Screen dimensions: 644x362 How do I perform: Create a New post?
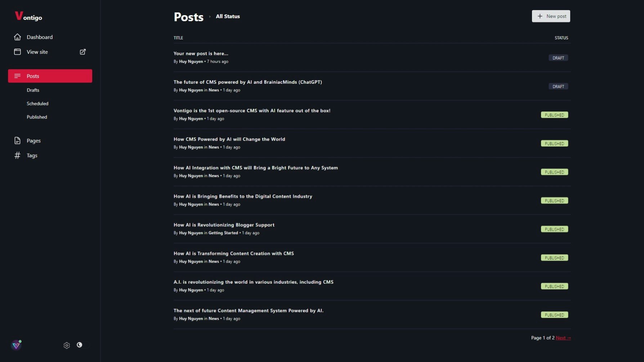pos(551,16)
